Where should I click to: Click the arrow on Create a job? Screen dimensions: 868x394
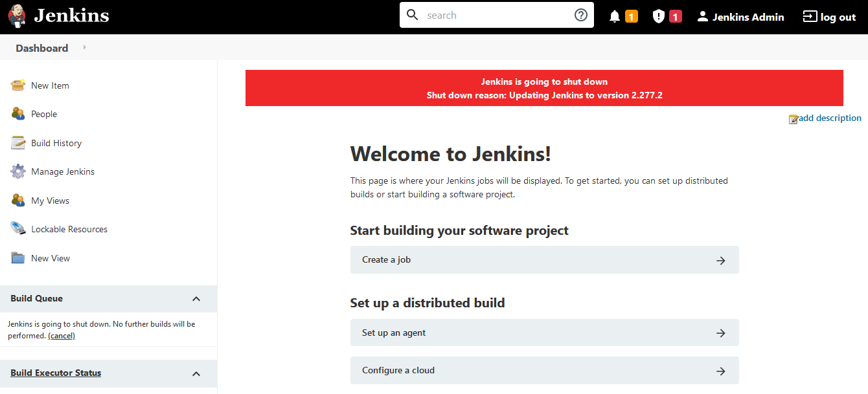(720, 261)
